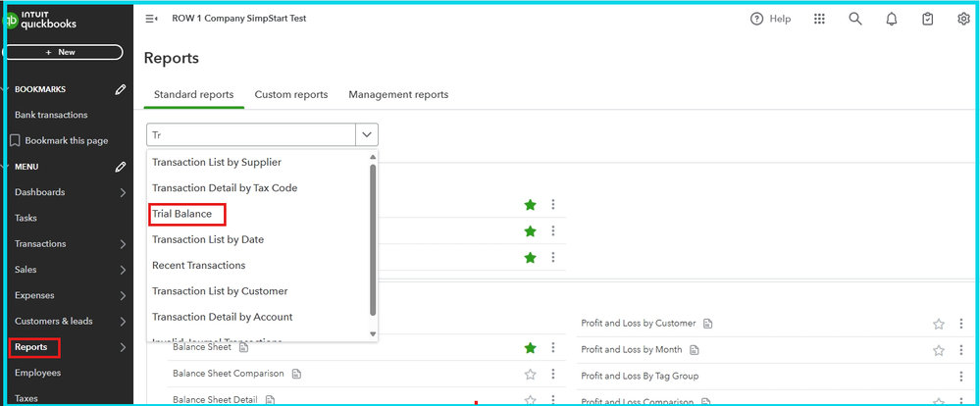
Task: Edit menu with the pencil icon
Action: point(121,167)
